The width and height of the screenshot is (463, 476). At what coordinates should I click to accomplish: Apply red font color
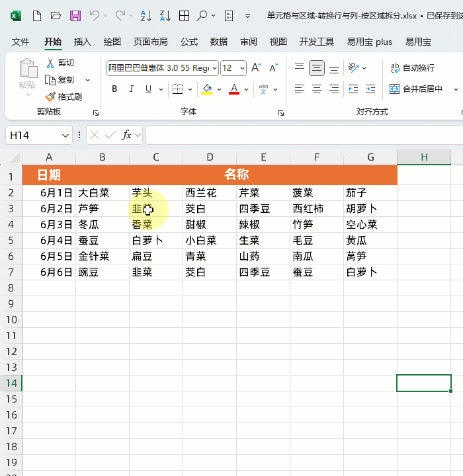[234, 89]
